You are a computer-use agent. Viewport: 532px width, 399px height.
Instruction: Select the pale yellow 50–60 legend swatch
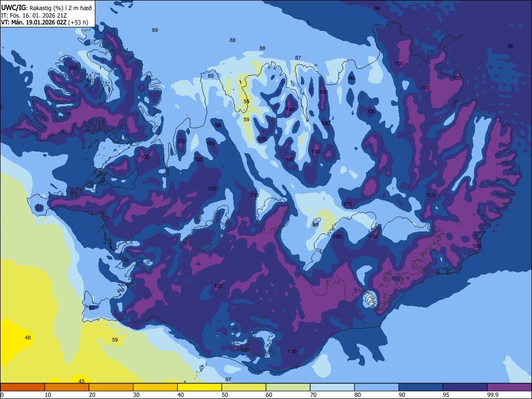click(244, 387)
